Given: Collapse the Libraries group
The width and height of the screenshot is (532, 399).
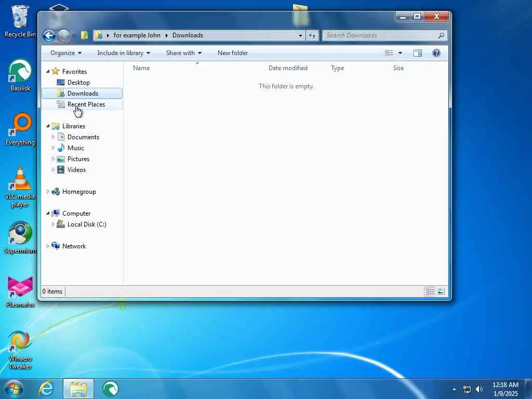Looking at the screenshot, I should coord(48,126).
